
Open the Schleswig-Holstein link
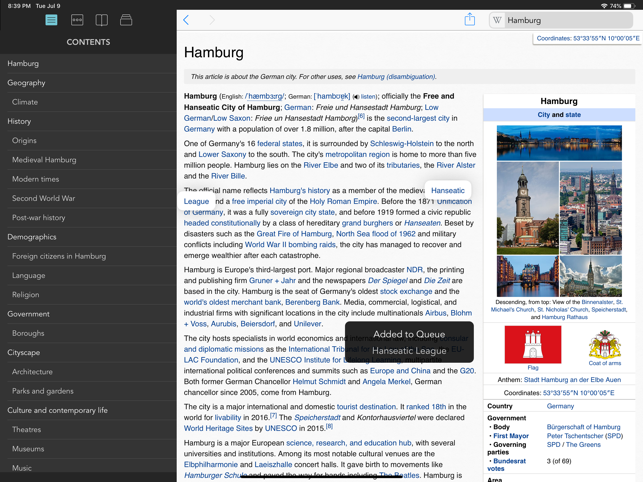pos(401,144)
